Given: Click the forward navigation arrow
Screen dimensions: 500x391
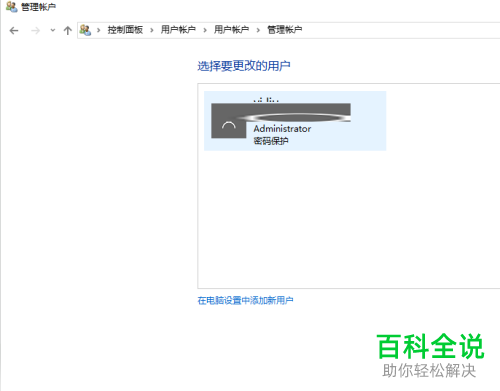Looking at the screenshot, I should pyautogui.click(x=35, y=31).
